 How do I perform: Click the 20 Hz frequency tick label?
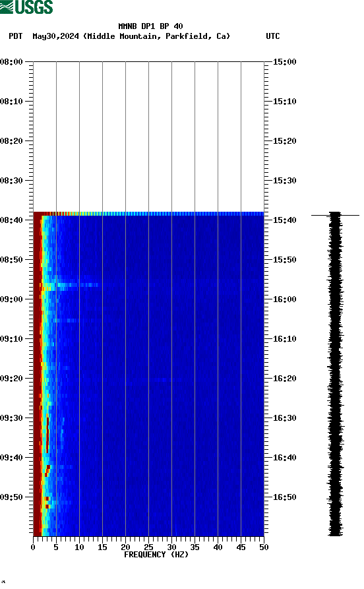click(x=125, y=547)
